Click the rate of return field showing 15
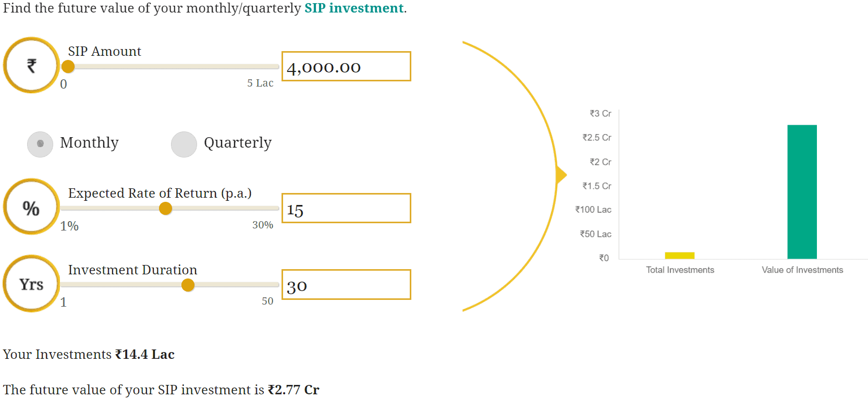 tap(346, 208)
